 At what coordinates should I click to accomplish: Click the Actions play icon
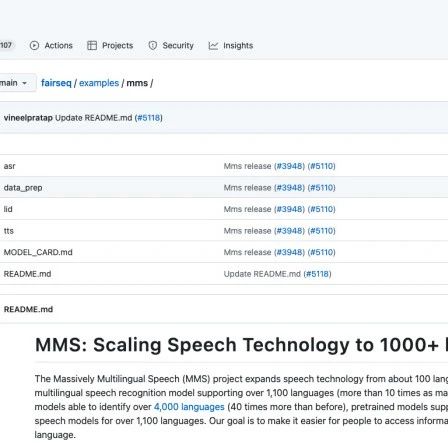pyautogui.click(x=34, y=45)
